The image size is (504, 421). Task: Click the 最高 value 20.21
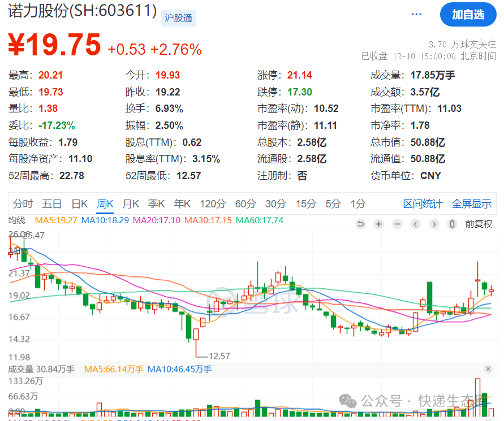50,75
